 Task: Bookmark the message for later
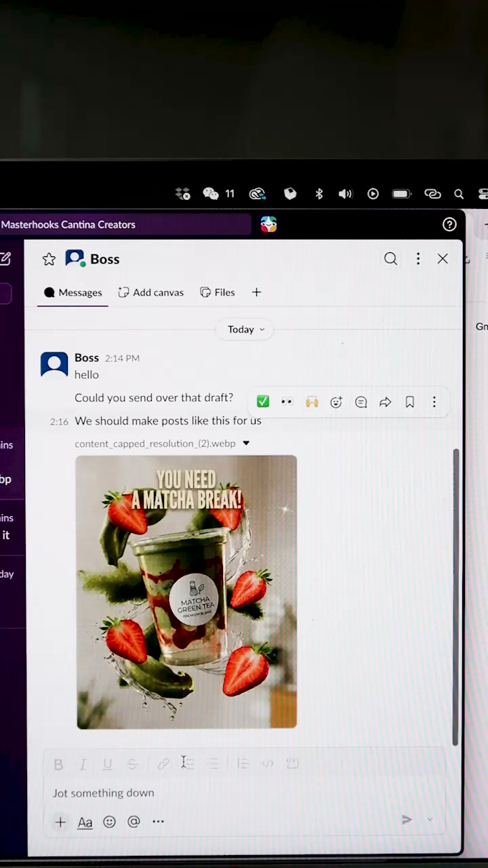pos(409,402)
